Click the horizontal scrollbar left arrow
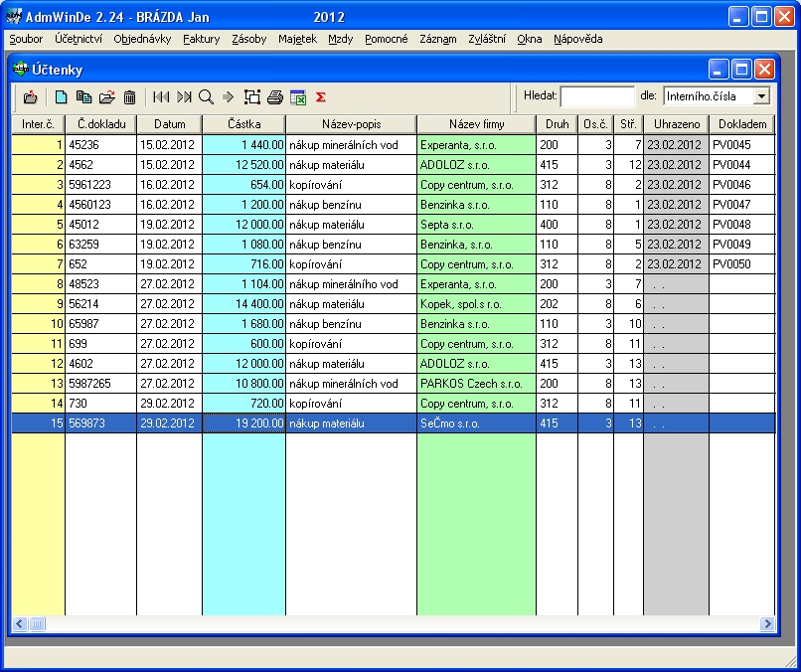Viewport: 801px width, 672px height. [x=20, y=623]
